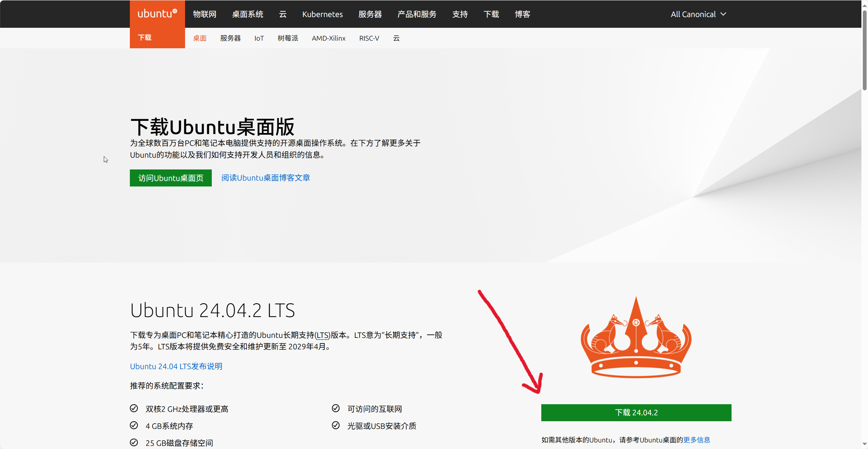Click the 推荐的系统配置要求 text
868x449 pixels.
click(167, 386)
